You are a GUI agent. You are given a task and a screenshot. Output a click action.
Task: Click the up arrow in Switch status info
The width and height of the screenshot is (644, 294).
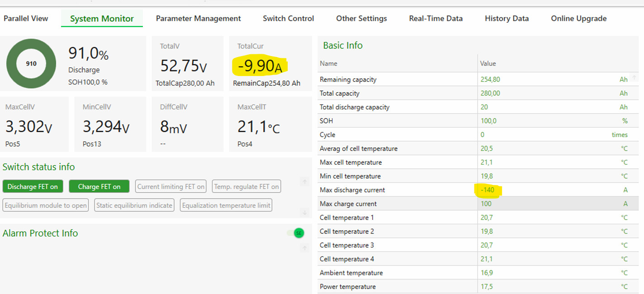point(305,182)
